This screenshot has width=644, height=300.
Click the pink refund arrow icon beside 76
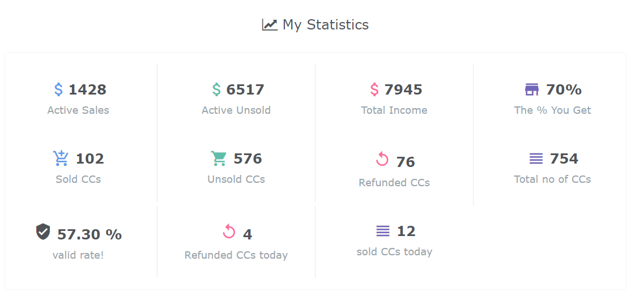382,159
